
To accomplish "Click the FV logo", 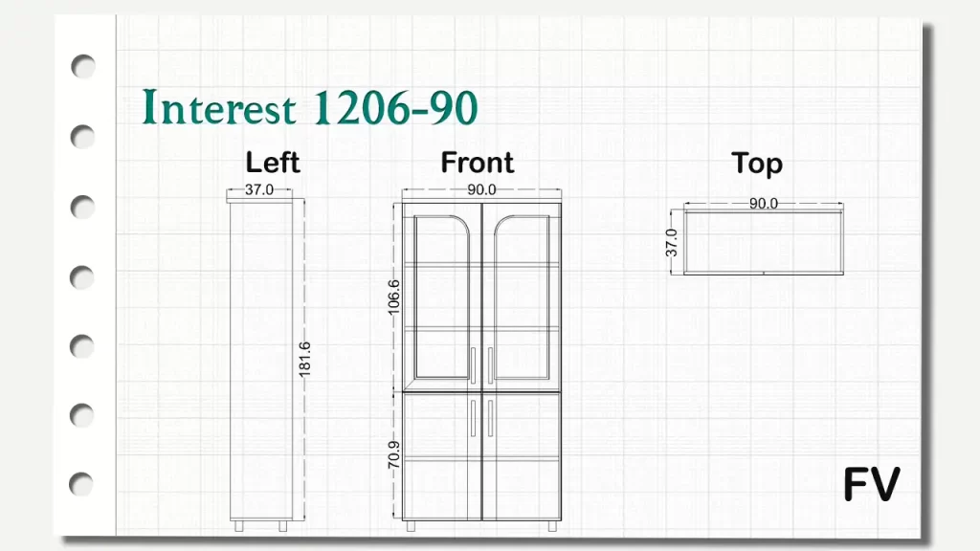I will [x=871, y=485].
